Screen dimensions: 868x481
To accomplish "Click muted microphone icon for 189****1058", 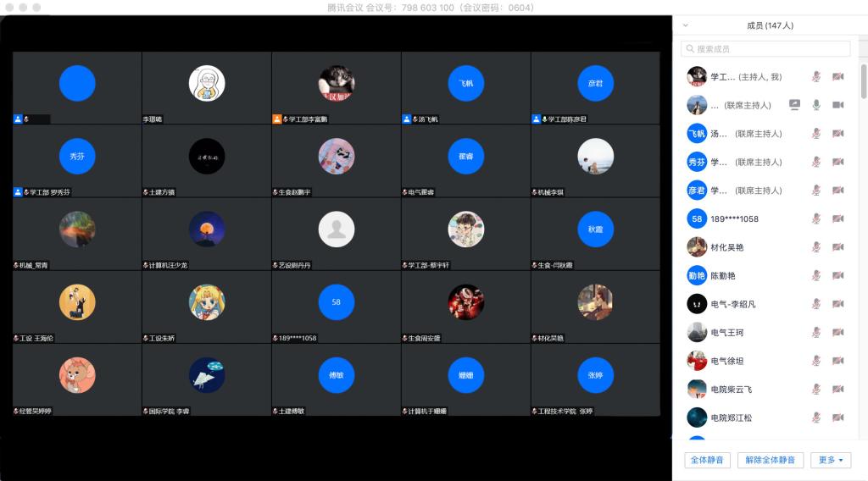I will [x=816, y=218].
